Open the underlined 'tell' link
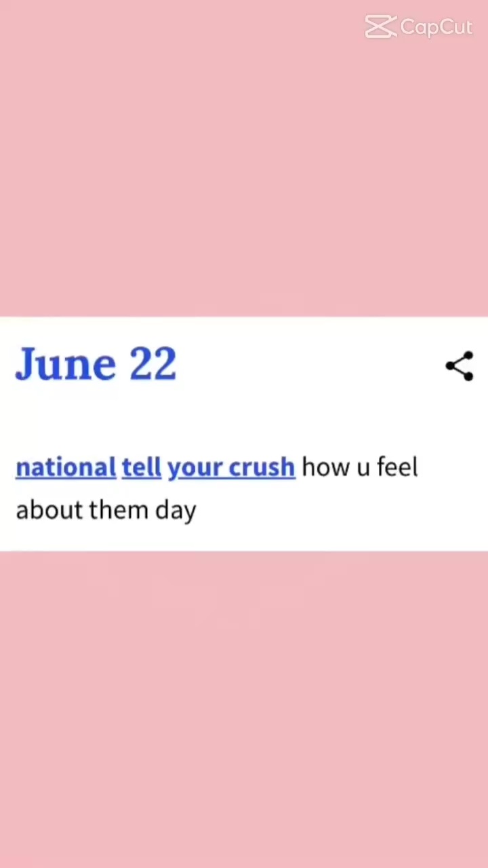This screenshot has width=488, height=868. pos(142,467)
